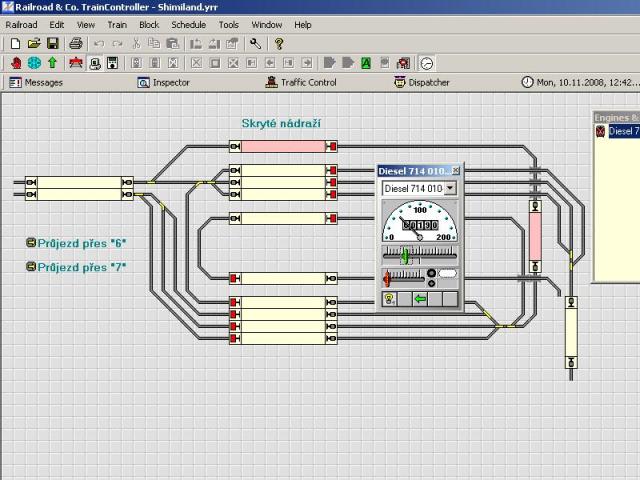Click the red signal of the top pink block
640x480 pixels.
point(331,146)
